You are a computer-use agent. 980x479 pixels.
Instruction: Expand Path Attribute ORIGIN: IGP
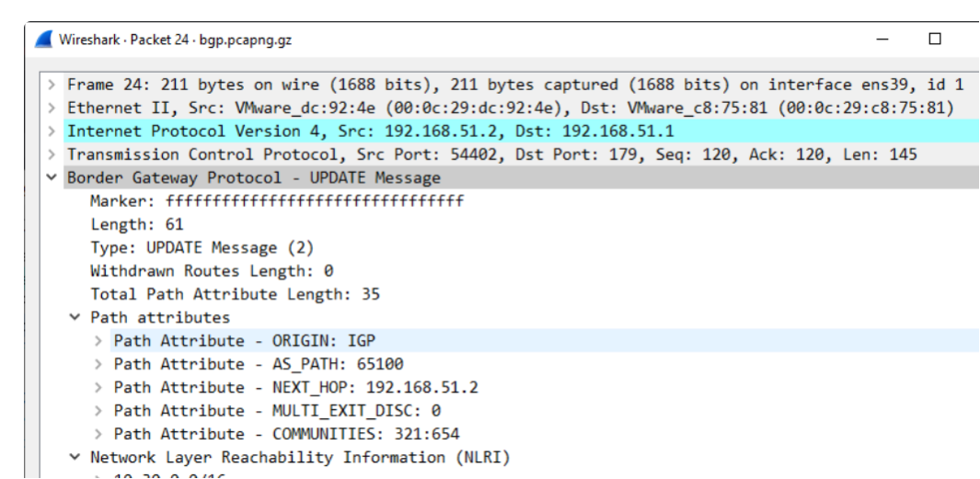[99, 341]
